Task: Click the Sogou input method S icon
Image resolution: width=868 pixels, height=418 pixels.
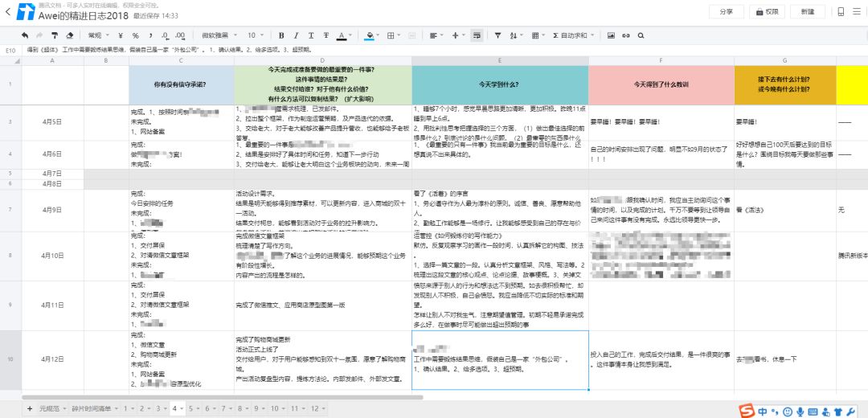Action: [x=748, y=410]
